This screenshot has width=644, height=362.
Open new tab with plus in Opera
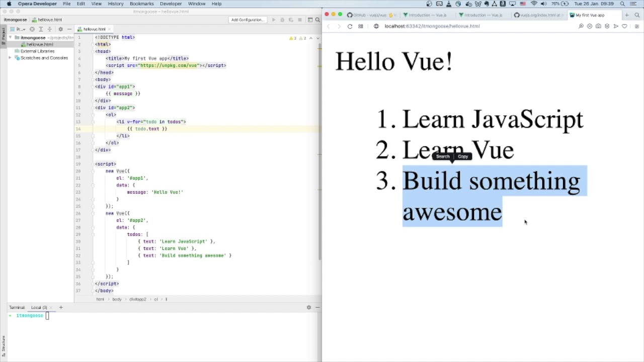click(627, 15)
